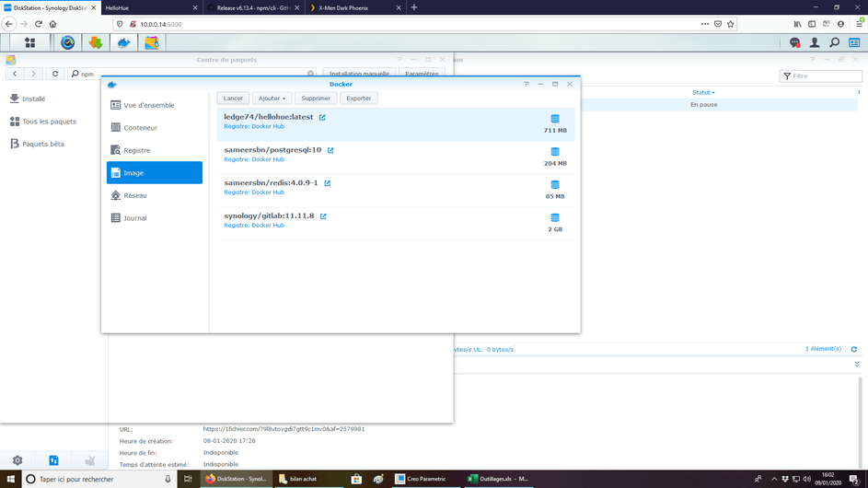Screen dimensions: 868x488
Task: Open Windows Start menu
Action: point(10,479)
